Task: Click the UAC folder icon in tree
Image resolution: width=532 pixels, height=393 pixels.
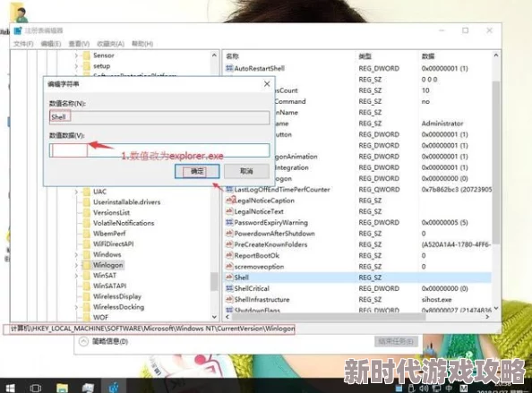Action: tap(87, 192)
